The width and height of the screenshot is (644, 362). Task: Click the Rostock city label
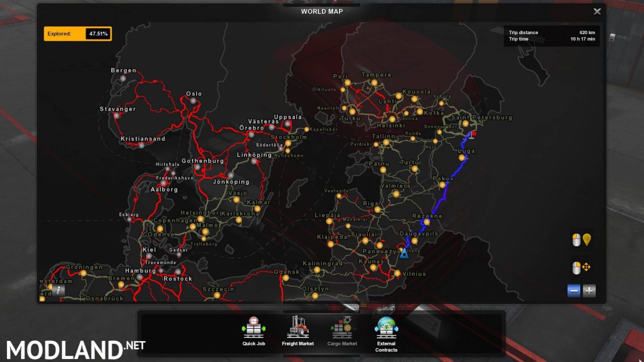(178, 279)
